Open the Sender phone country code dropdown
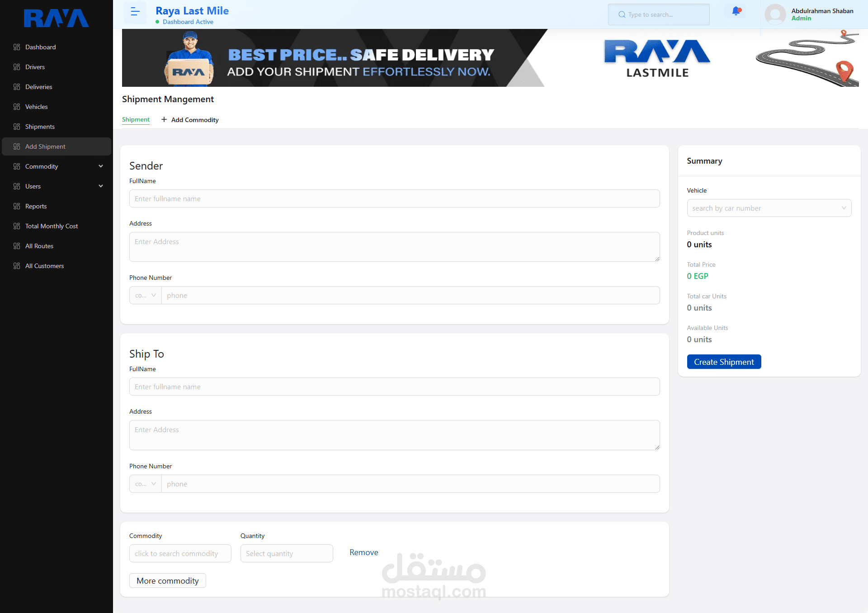Screen dimensions: 868x613 (146, 295)
